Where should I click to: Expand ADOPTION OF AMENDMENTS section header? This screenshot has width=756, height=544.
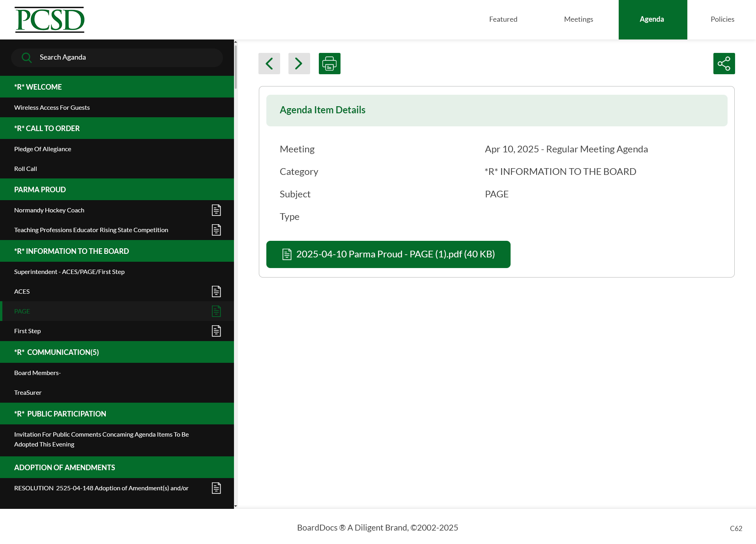(x=117, y=467)
